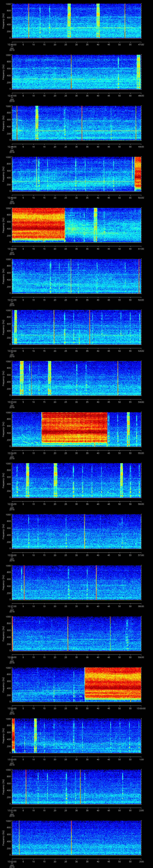
Task: Click the '50:00' end-of-axis label
Action: point(141,197)
